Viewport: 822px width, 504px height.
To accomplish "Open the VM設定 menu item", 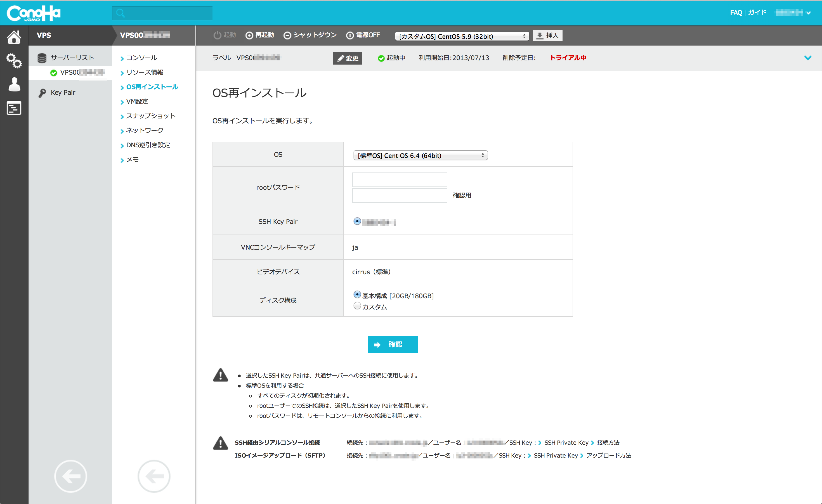I will 137,101.
